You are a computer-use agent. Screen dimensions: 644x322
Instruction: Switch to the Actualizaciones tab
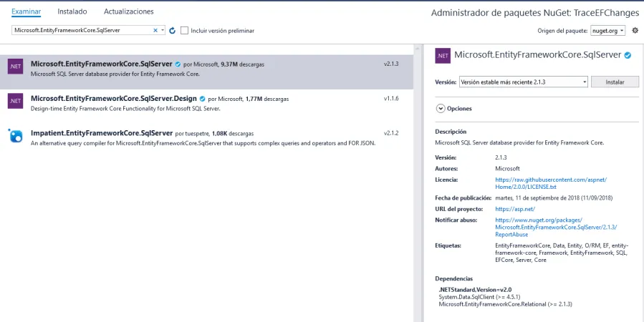point(128,11)
